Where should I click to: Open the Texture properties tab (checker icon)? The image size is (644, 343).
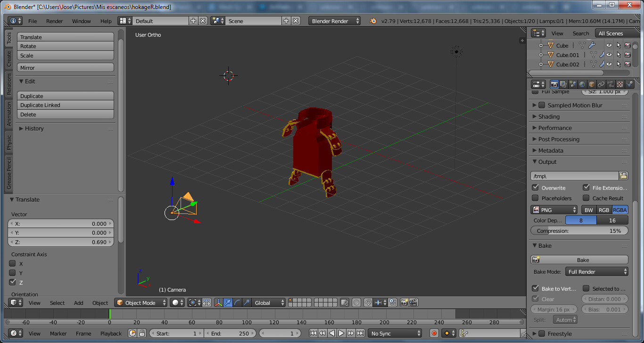tap(620, 84)
